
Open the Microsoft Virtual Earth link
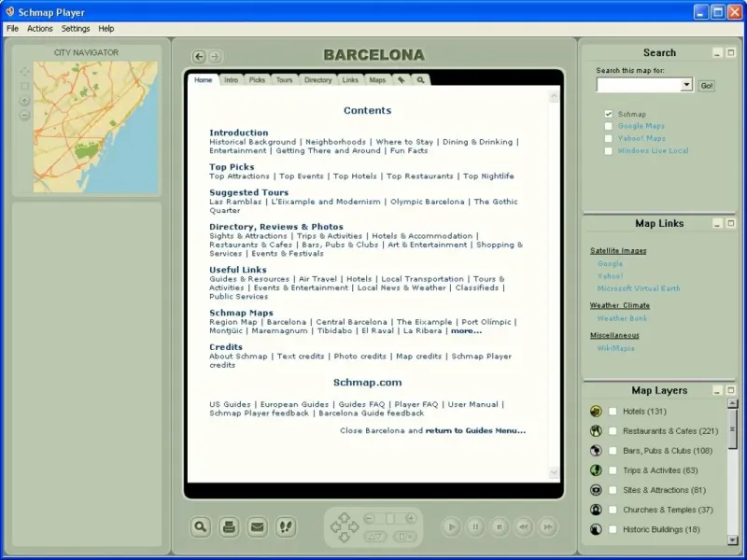coord(639,288)
